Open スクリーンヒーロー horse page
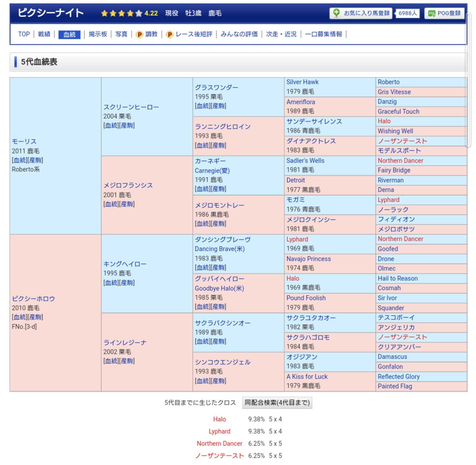The image size is (476, 465). [x=131, y=107]
